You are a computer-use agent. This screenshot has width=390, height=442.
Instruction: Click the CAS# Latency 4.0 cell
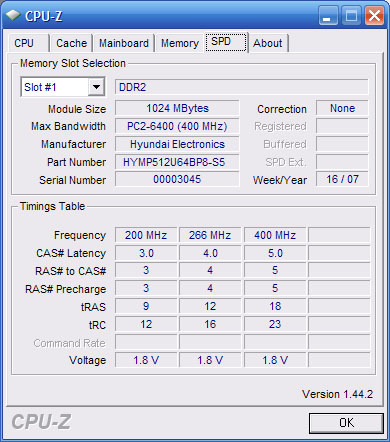click(210, 253)
